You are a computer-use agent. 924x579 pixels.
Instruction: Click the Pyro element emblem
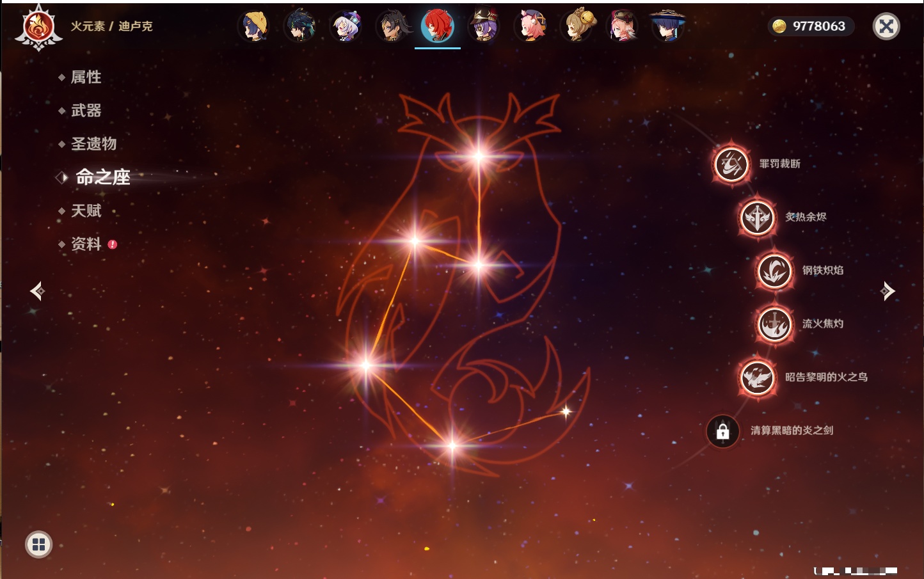(38, 28)
